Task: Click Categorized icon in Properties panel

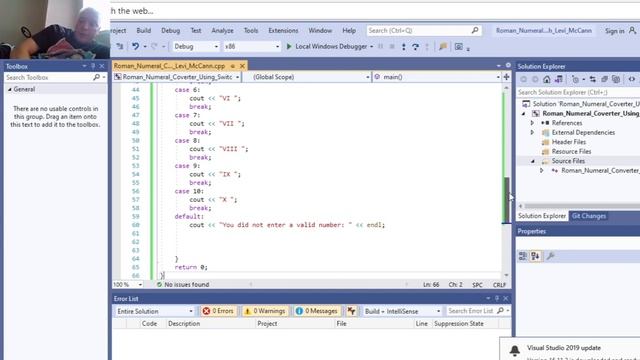Action: (523, 256)
